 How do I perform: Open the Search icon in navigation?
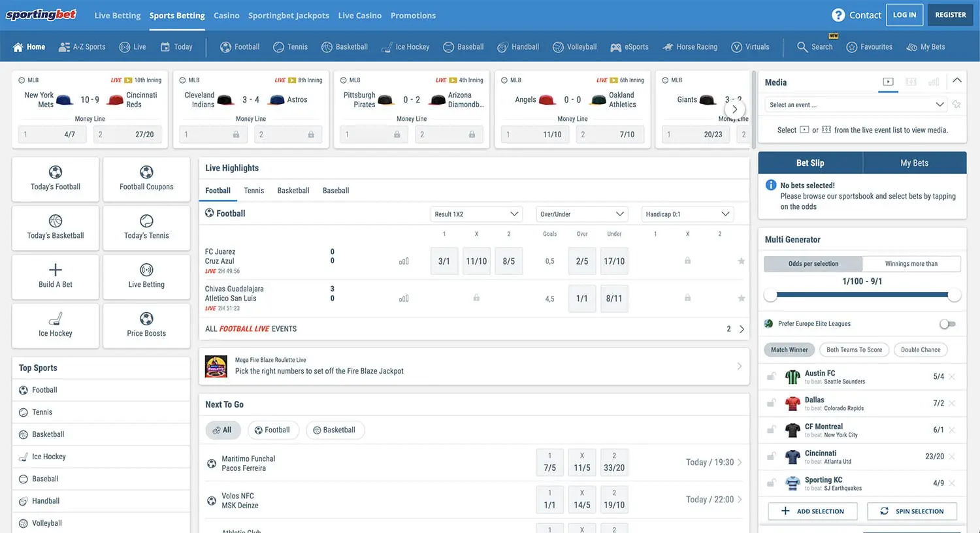[802, 47]
